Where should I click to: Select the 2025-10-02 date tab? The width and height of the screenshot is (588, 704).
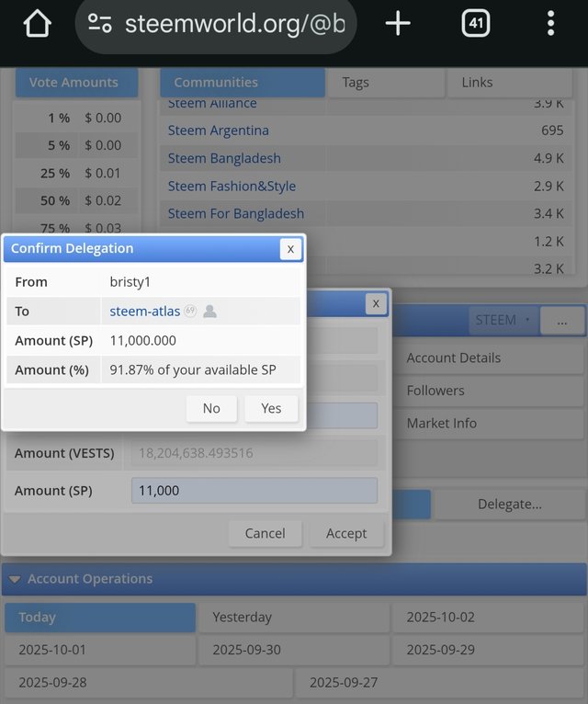click(489, 618)
